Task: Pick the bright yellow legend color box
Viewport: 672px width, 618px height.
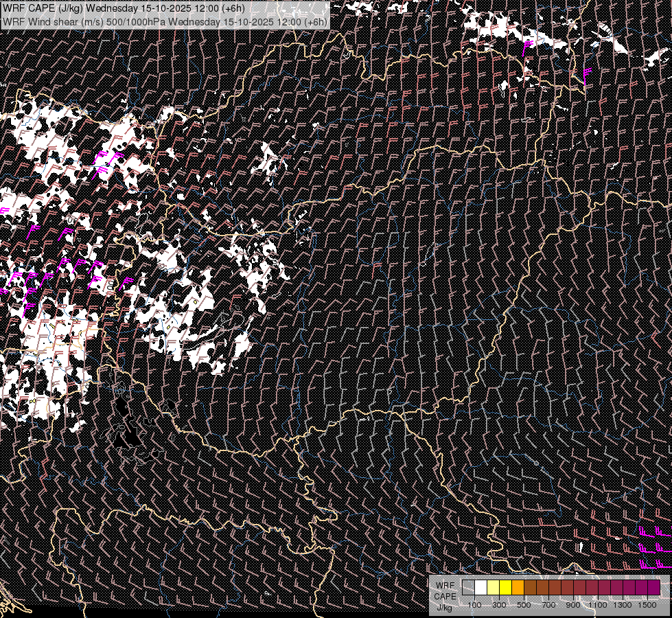Action: click(505, 588)
